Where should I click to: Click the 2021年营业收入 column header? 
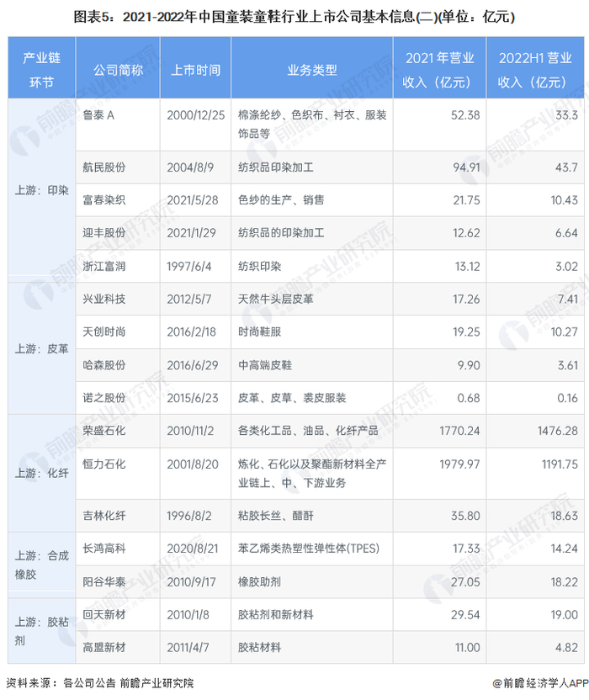(x=439, y=68)
